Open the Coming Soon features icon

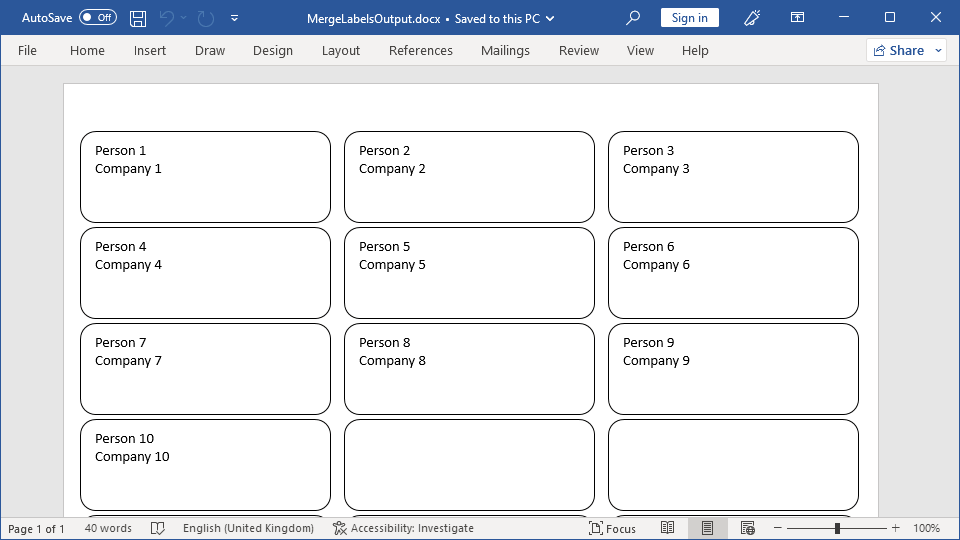point(753,18)
